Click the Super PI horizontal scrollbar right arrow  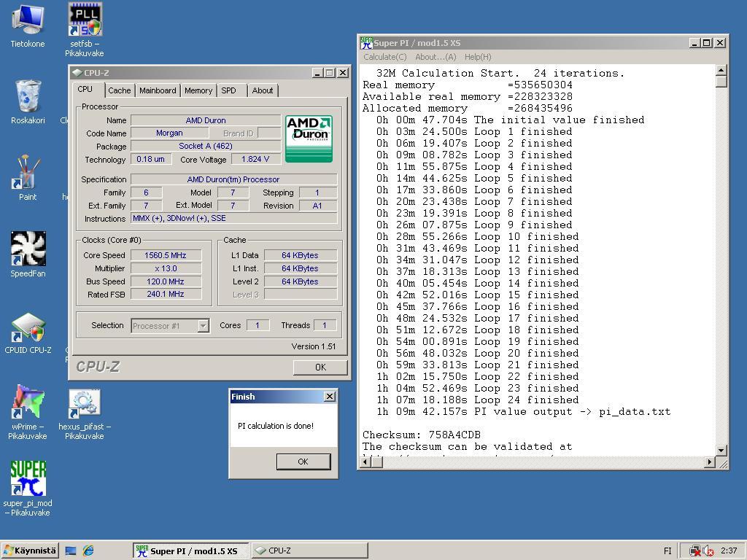point(710,462)
